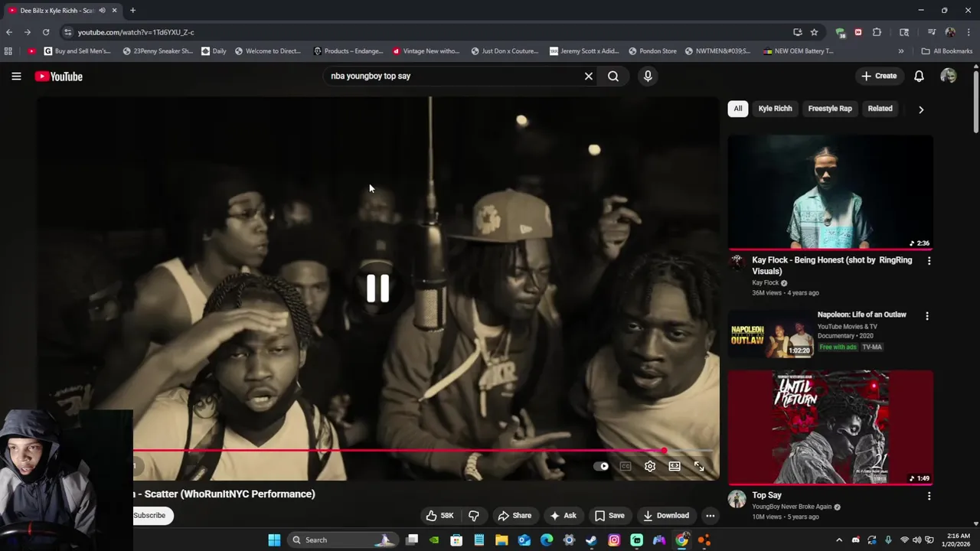Open Jeremy Scott x Adidas bookmark
The height and width of the screenshot is (551, 980).
click(584, 51)
